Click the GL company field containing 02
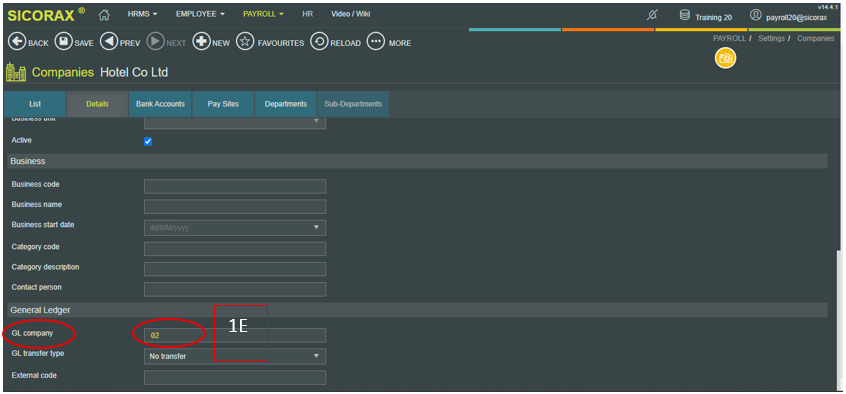 [235, 335]
